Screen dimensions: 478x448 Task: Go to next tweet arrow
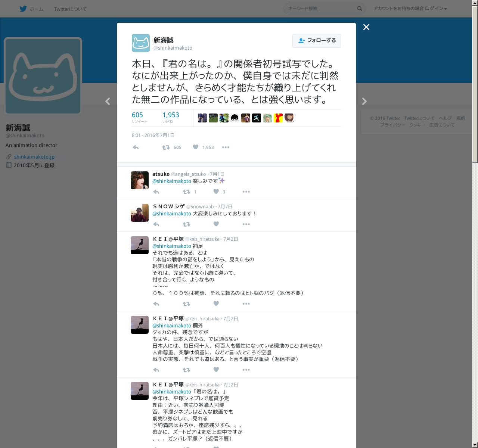tap(364, 101)
